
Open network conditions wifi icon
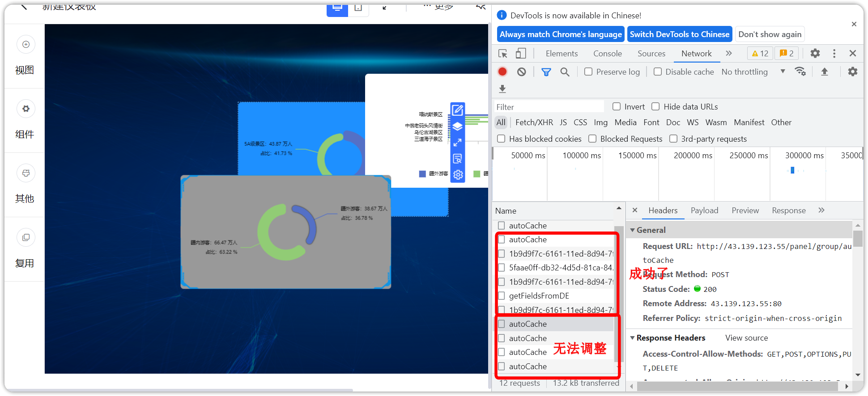tap(800, 72)
